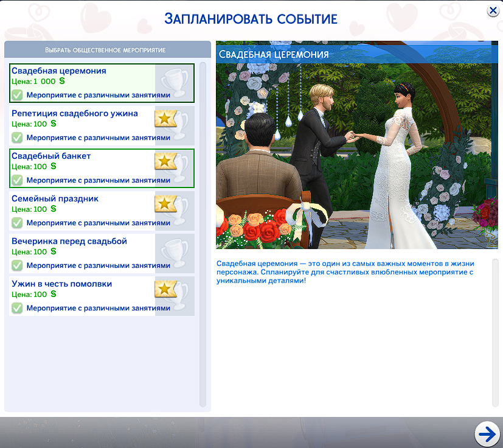Choose the Ужин в честь помолвки event

[x=102, y=296]
